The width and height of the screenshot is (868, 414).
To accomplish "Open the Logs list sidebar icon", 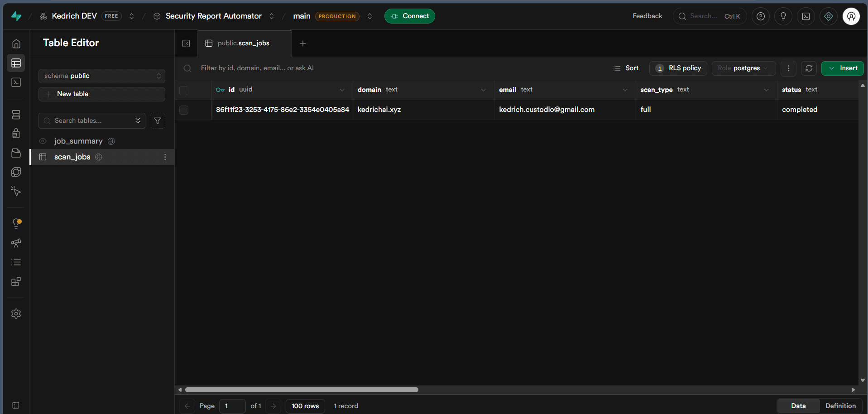I will (16, 262).
